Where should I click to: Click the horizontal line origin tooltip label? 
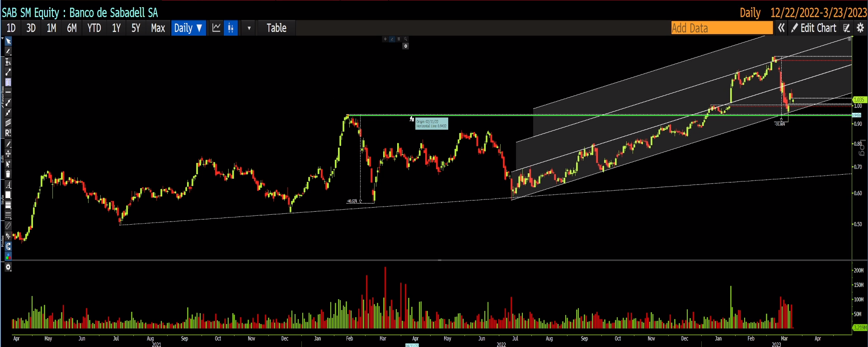(432, 124)
